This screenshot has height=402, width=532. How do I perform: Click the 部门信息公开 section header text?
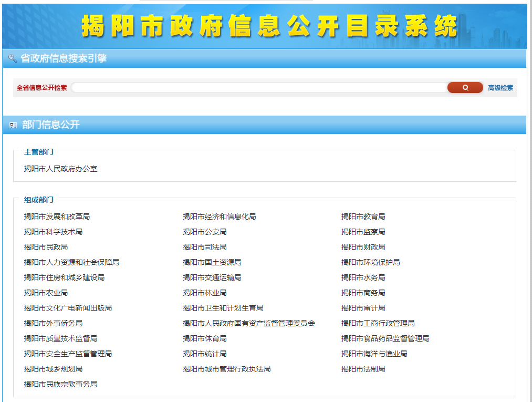click(x=51, y=125)
